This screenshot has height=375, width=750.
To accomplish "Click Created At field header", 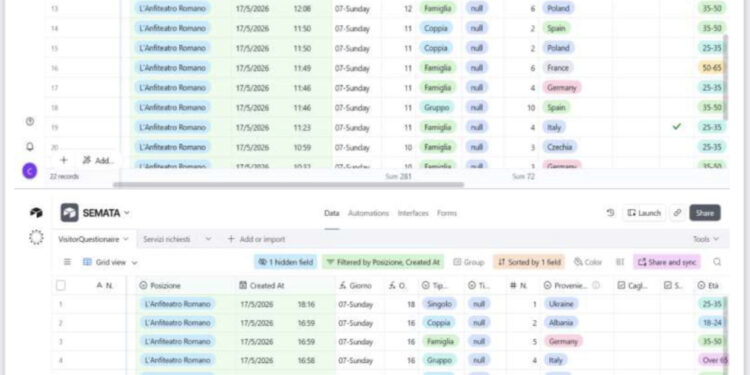I will [285, 286].
